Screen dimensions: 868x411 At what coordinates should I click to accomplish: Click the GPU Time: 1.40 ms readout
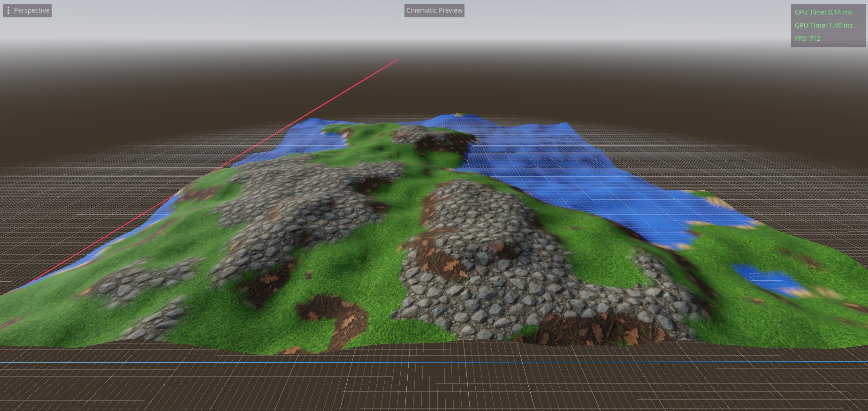pyautogui.click(x=824, y=25)
